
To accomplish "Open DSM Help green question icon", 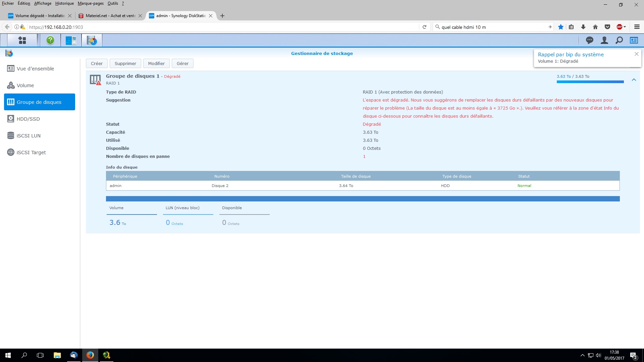I will [50, 40].
